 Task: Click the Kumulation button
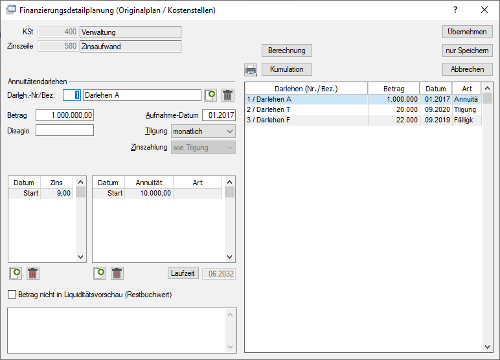tap(287, 70)
